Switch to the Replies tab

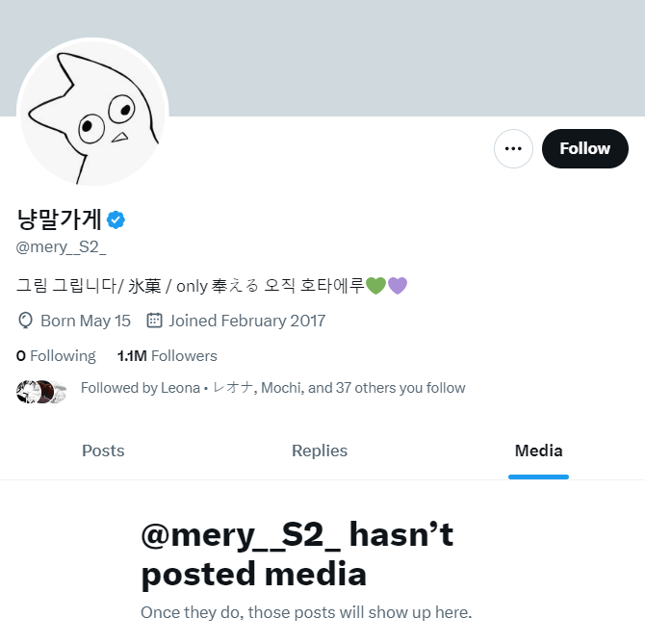(x=320, y=451)
